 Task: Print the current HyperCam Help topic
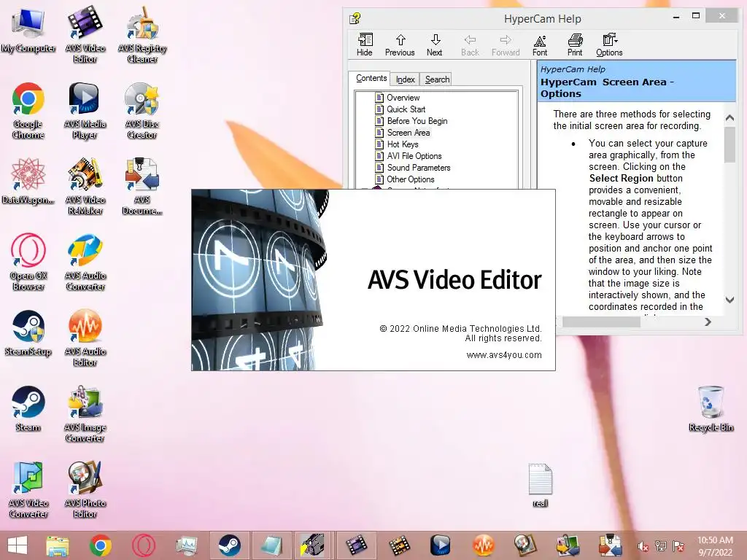click(575, 45)
